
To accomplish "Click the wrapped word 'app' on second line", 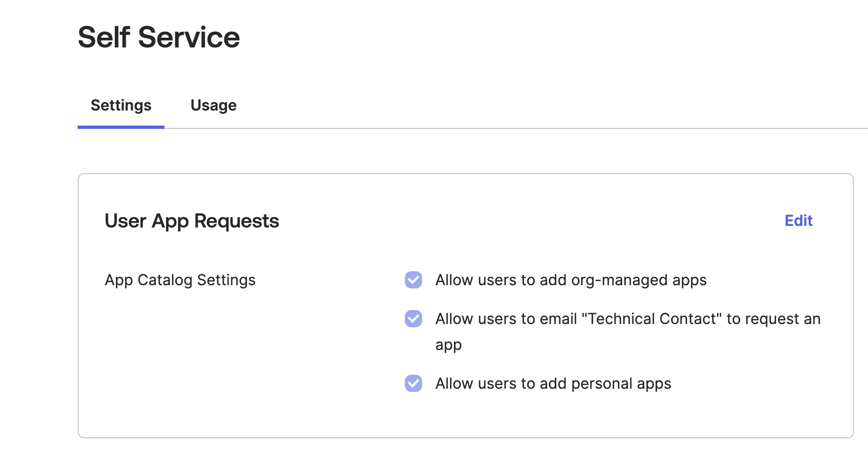I will [448, 345].
